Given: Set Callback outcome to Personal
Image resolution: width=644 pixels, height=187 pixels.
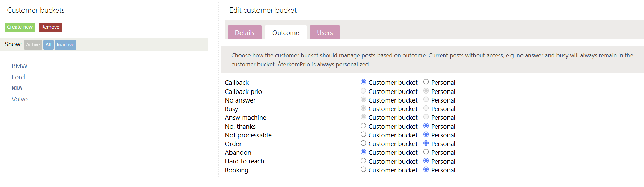Looking at the screenshot, I should (426, 82).
